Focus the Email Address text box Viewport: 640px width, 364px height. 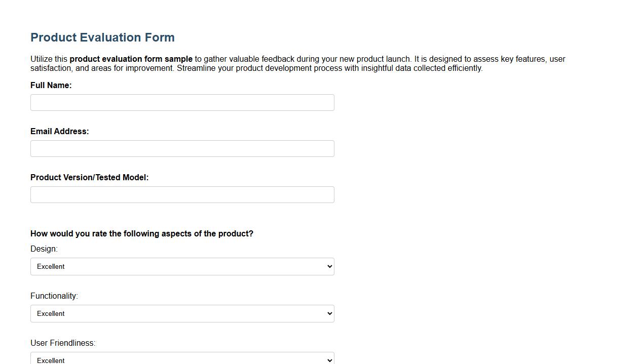click(x=182, y=148)
